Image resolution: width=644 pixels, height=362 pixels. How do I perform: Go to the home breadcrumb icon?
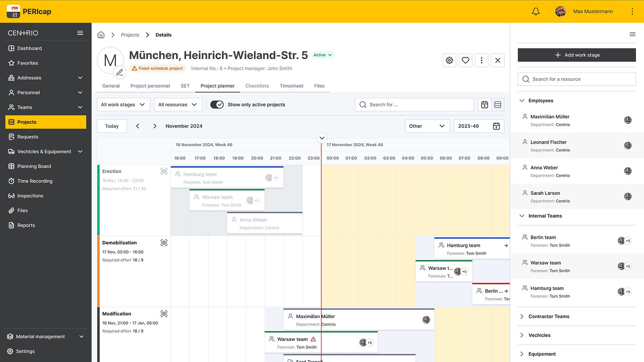coord(101,35)
